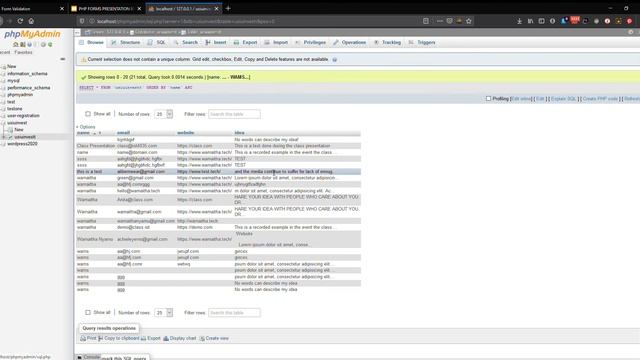Viewport: 640px width, 360px height.
Task: Click the red badge extension icon in toolbar
Action: [x=575, y=20]
